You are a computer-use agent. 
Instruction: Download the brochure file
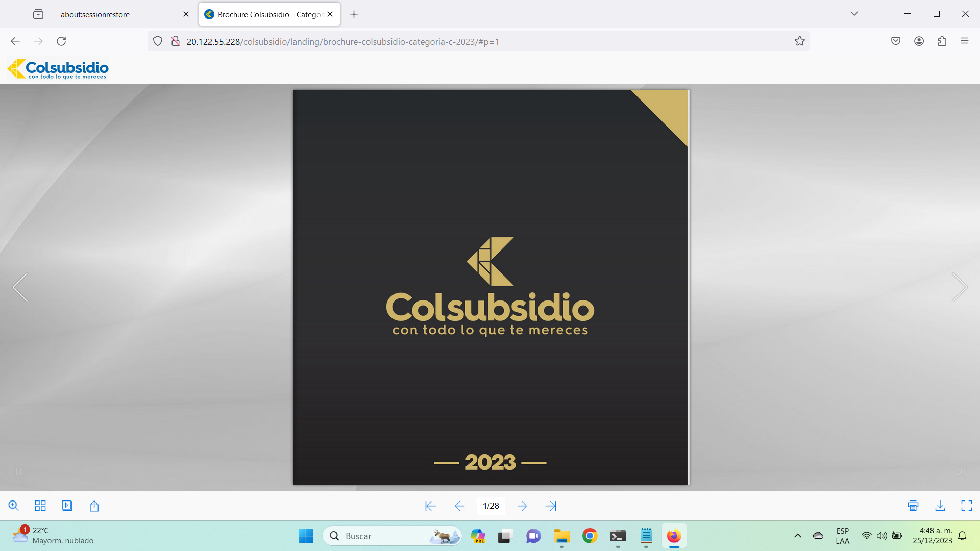coord(940,506)
